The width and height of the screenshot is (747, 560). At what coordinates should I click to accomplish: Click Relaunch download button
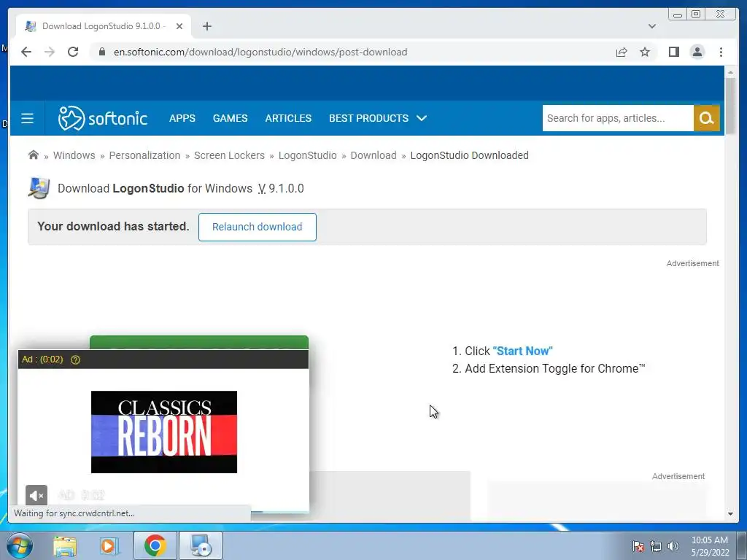click(x=258, y=227)
